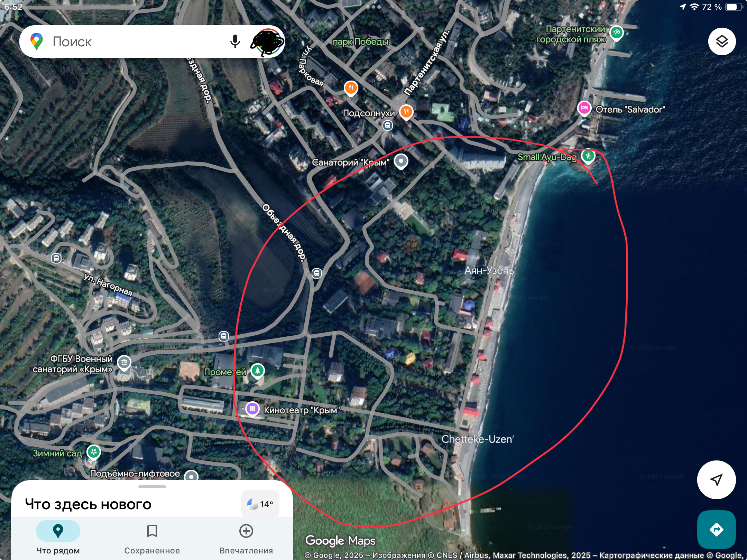Tap the Что здесь нового heading
Image resolution: width=747 pixels, height=560 pixels.
tap(88, 504)
